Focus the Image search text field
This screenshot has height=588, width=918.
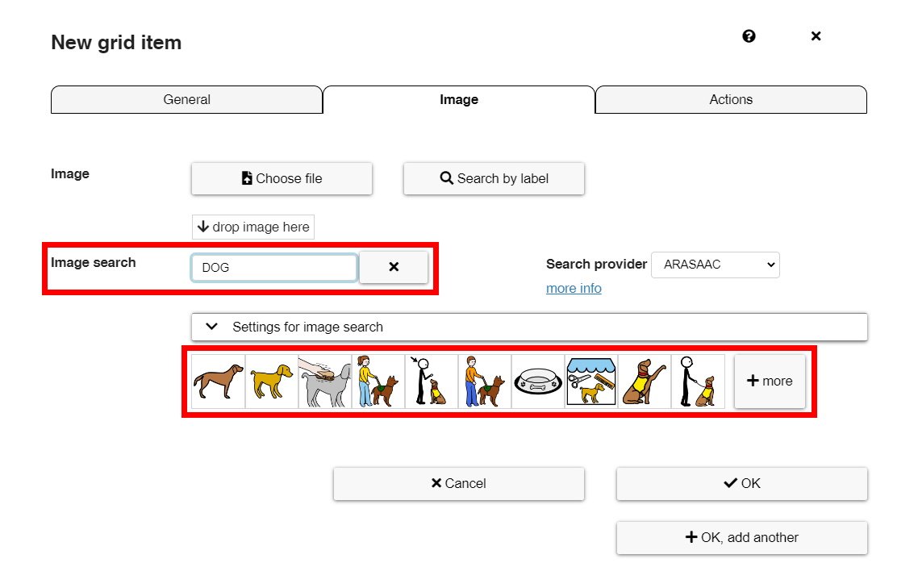pyautogui.click(x=274, y=268)
